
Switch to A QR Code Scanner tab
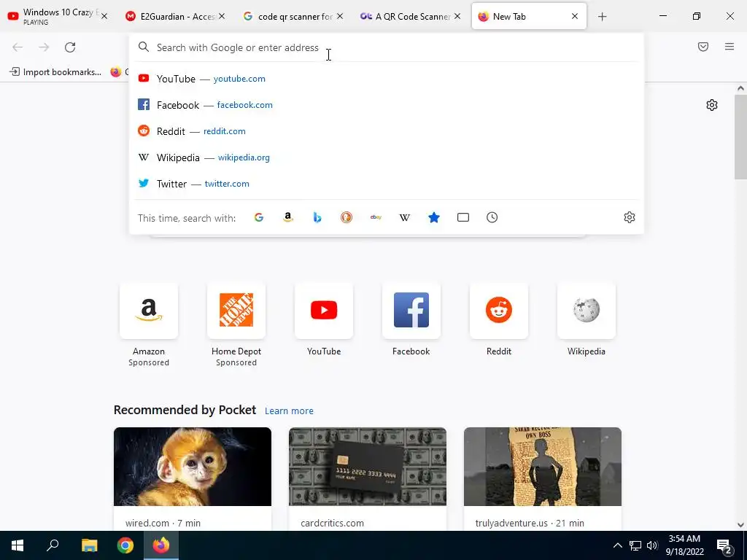point(409,16)
